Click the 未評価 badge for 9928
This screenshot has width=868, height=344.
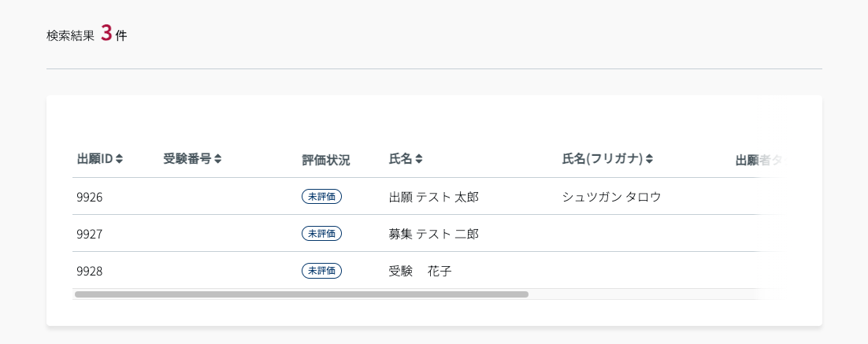point(321,271)
